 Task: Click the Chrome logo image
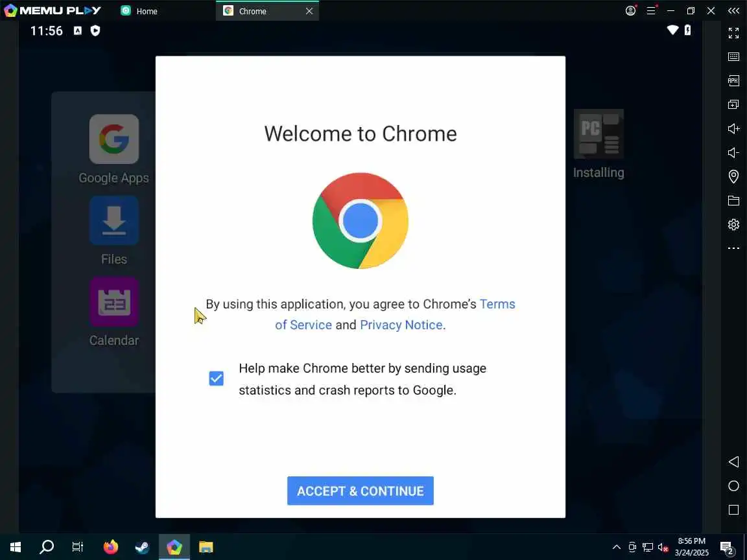[x=360, y=221]
